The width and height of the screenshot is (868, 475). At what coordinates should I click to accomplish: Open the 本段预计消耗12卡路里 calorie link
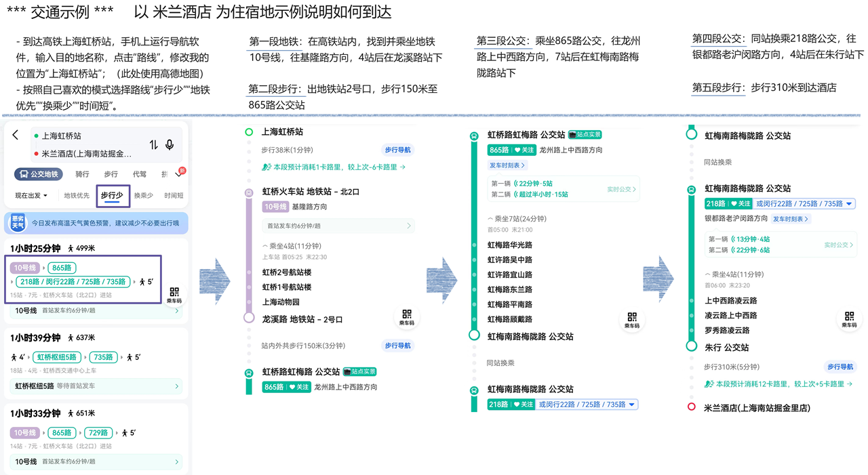pos(778,384)
